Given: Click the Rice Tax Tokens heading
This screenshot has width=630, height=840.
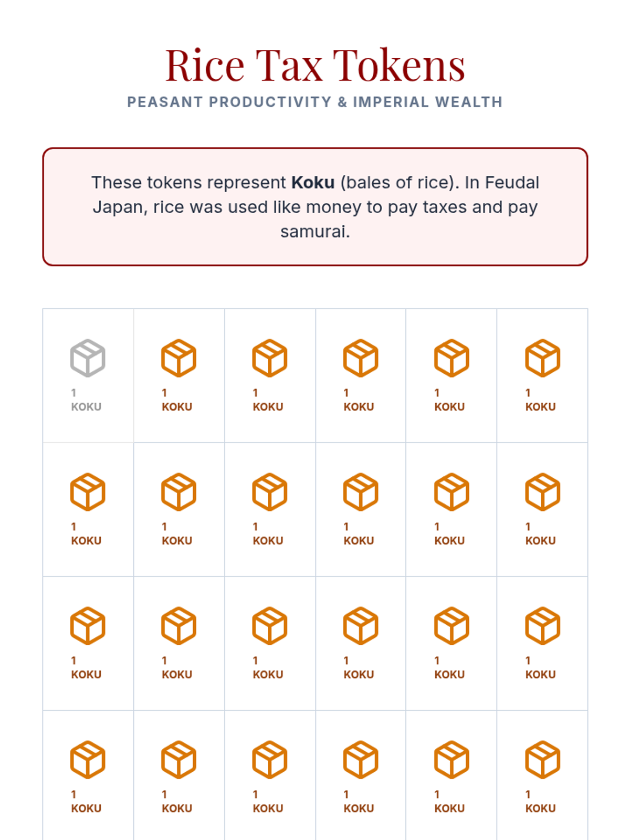Looking at the screenshot, I should tap(315, 65).
